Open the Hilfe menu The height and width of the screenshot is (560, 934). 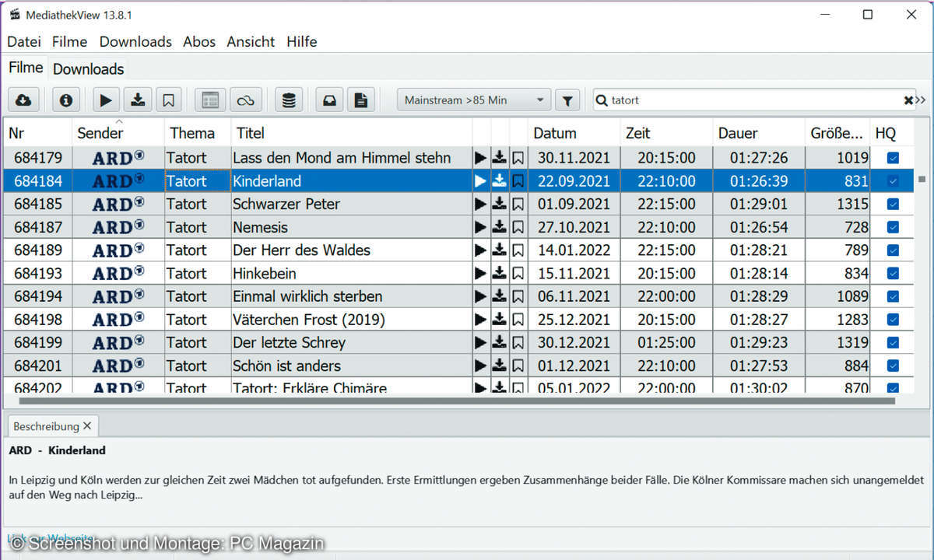click(x=302, y=42)
